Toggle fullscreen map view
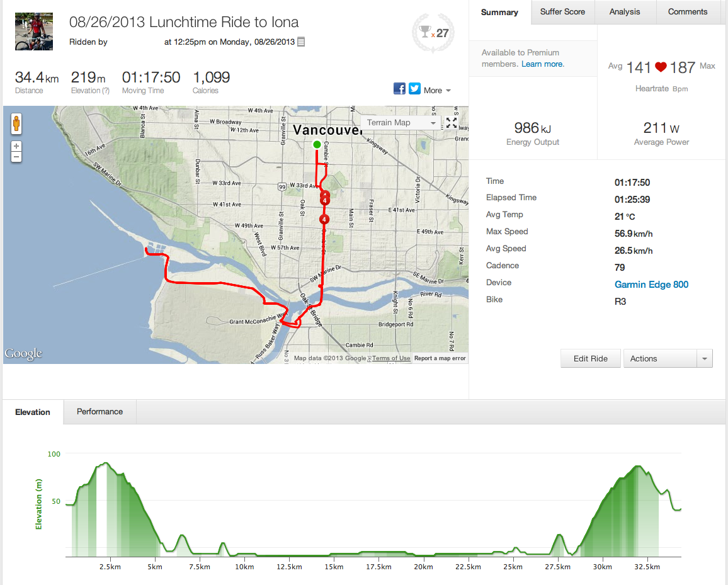The height and width of the screenshot is (585, 728). [x=452, y=123]
